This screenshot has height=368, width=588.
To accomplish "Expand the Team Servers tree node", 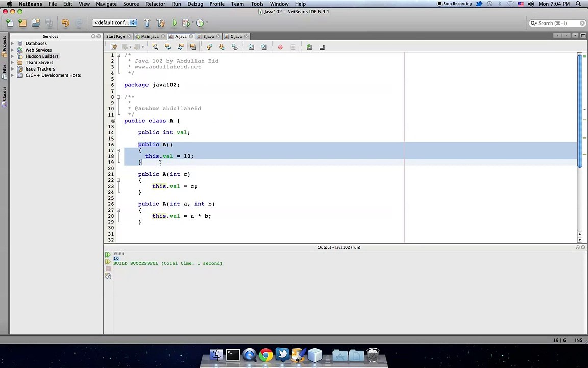I will coord(12,63).
